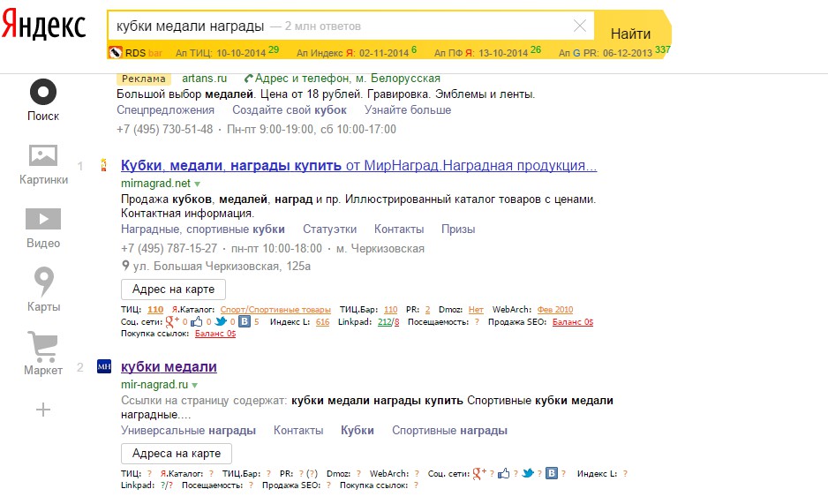The height and width of the screenshot is (504, 828).
Task: Open Универсальные награды sitelink
Action: [x=188, y=430]
